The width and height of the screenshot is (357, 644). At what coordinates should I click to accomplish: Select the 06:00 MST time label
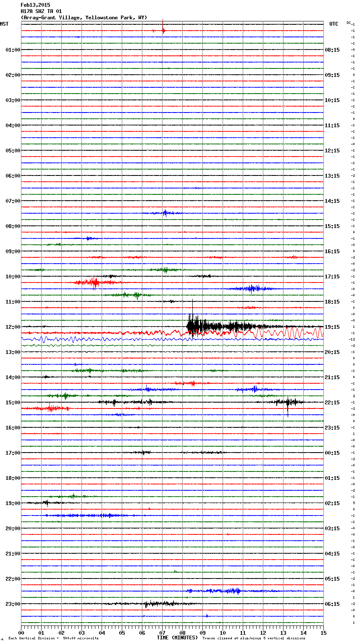[13, 176]
